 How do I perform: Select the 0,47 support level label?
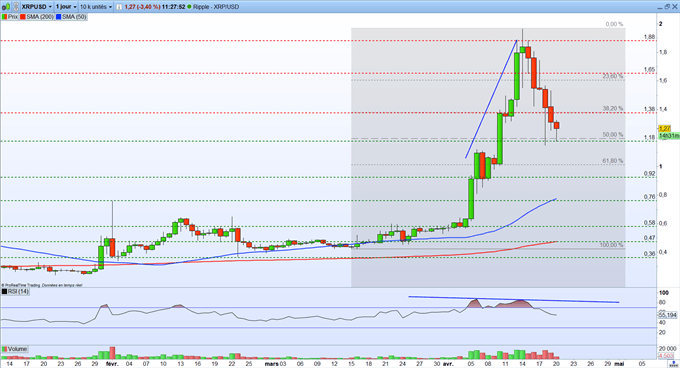[649, 238]
